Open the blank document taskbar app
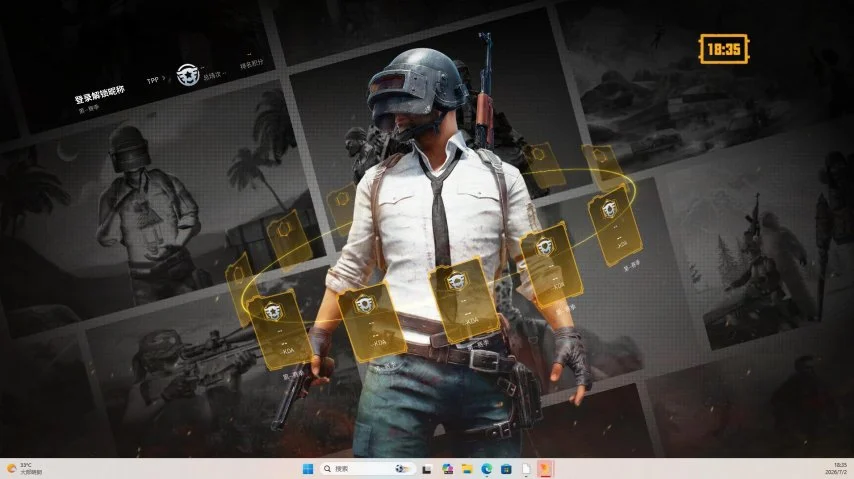This screenshot has width=854, height=479. point(526,469)
